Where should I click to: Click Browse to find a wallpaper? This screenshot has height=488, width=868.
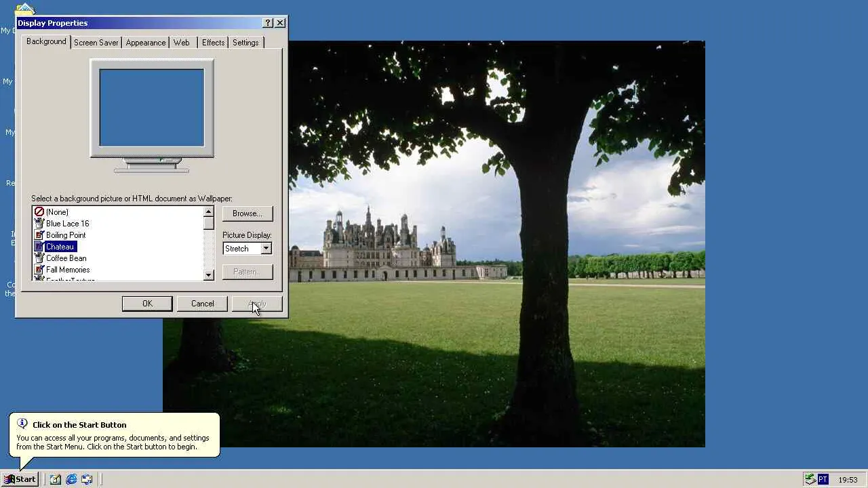tap(248, 213)
